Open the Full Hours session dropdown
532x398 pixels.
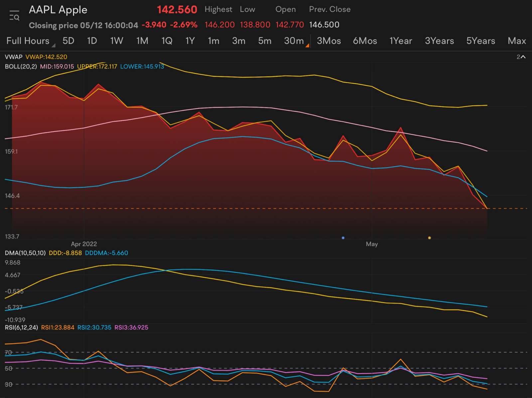pyautogui.click(x=31, y=41)
